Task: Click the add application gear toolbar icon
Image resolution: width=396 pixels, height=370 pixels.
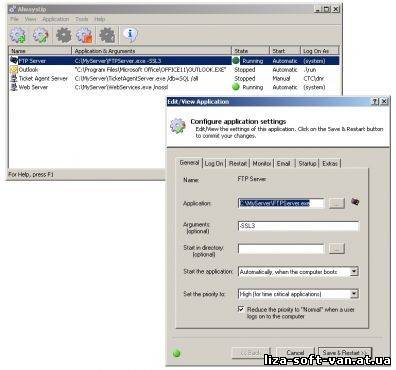Action: [18, 35]
